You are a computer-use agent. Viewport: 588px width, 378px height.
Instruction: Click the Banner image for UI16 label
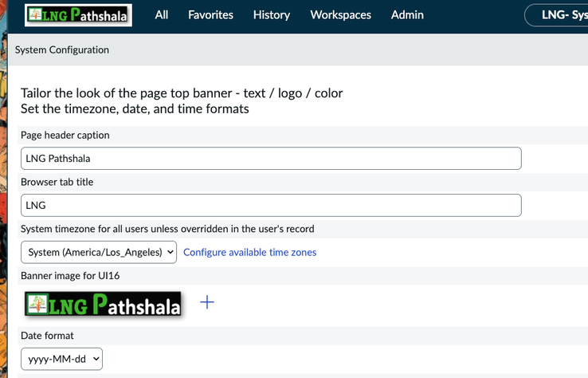[x=71, y=276]
